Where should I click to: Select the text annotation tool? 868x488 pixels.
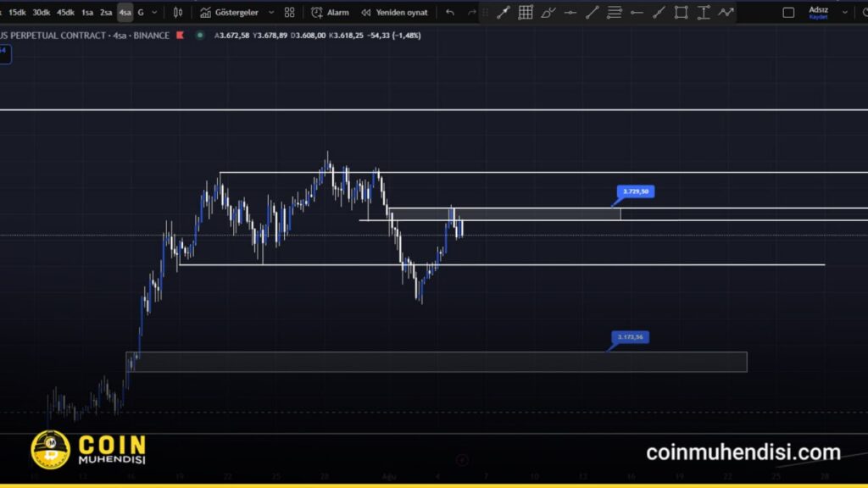point(703,12)
